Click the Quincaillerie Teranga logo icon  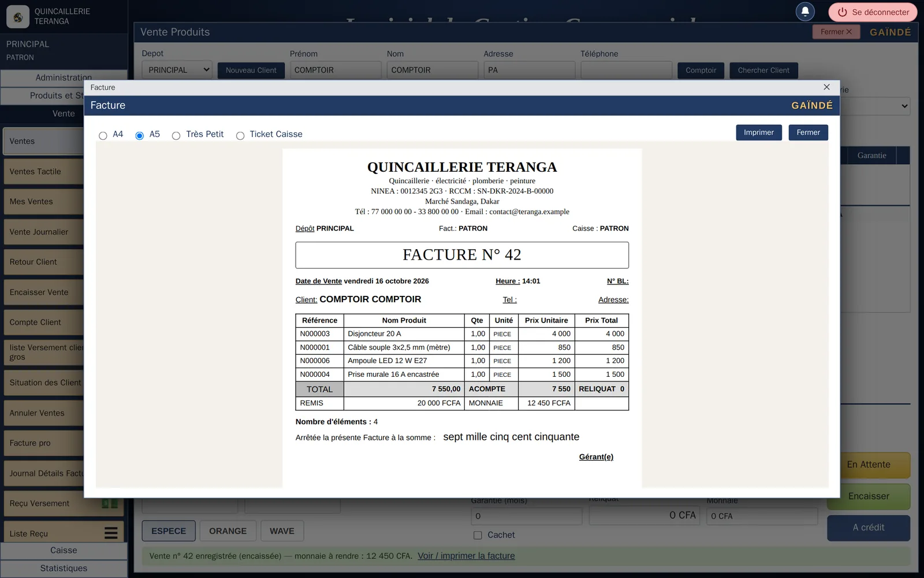pyautogui.click(x=18, y=17)
